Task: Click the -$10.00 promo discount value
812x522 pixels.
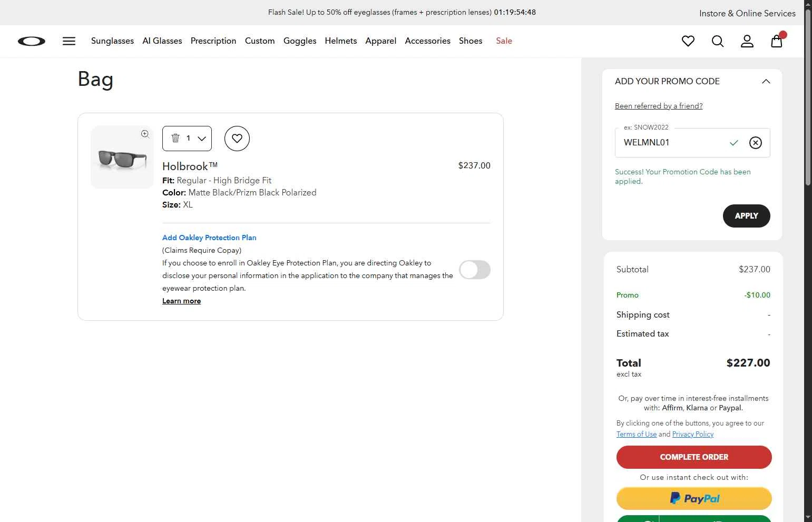Action: point(757,295)
